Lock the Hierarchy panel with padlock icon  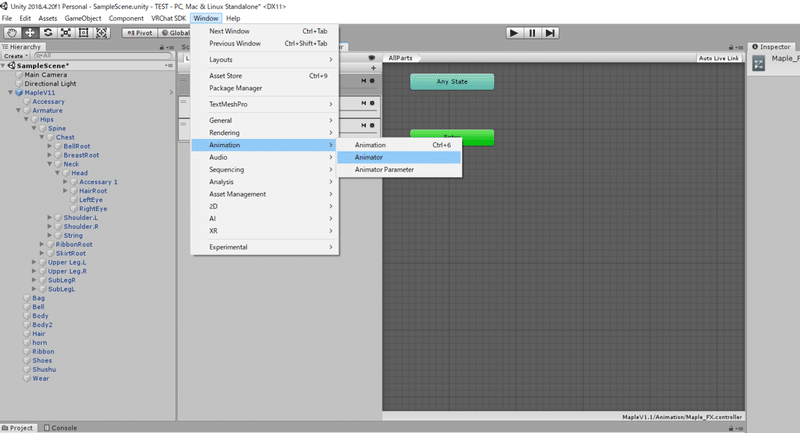pos(162,47)
